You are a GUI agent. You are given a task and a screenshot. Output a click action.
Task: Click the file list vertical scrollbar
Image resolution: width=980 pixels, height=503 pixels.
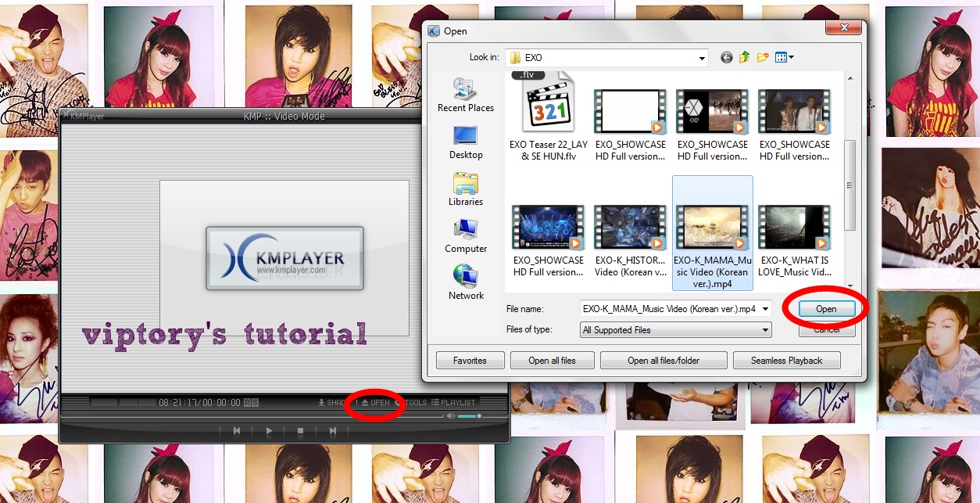[850, 185]
